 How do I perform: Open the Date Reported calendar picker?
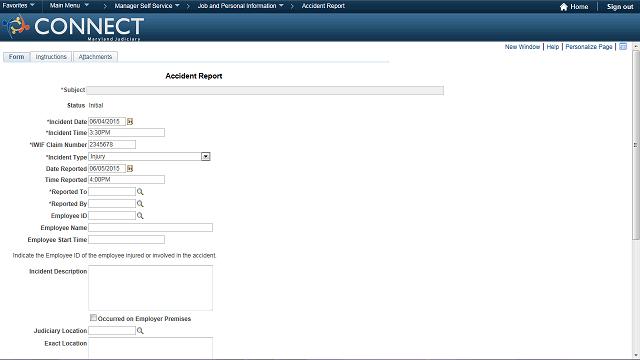(x=130, y=169)
